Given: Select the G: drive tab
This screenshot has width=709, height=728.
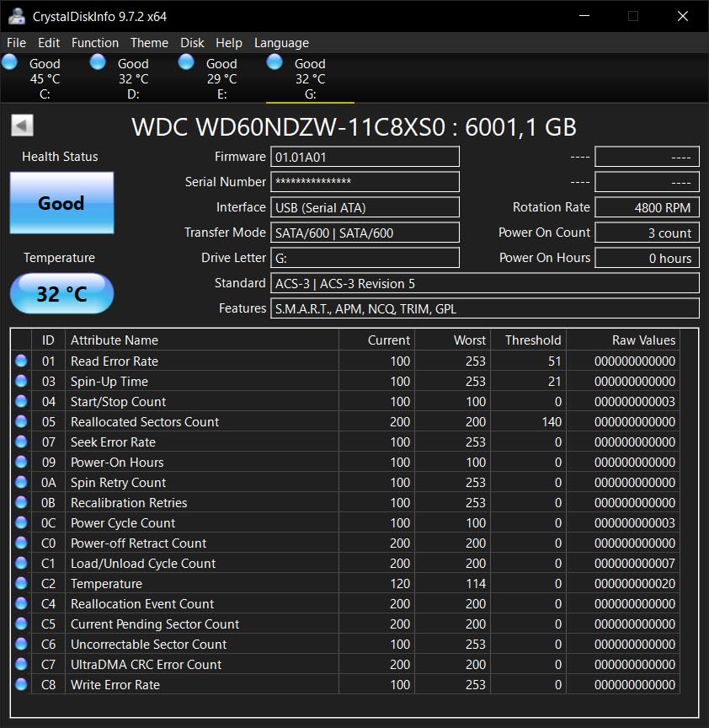Looking at the screenshot, I should 310,78.
